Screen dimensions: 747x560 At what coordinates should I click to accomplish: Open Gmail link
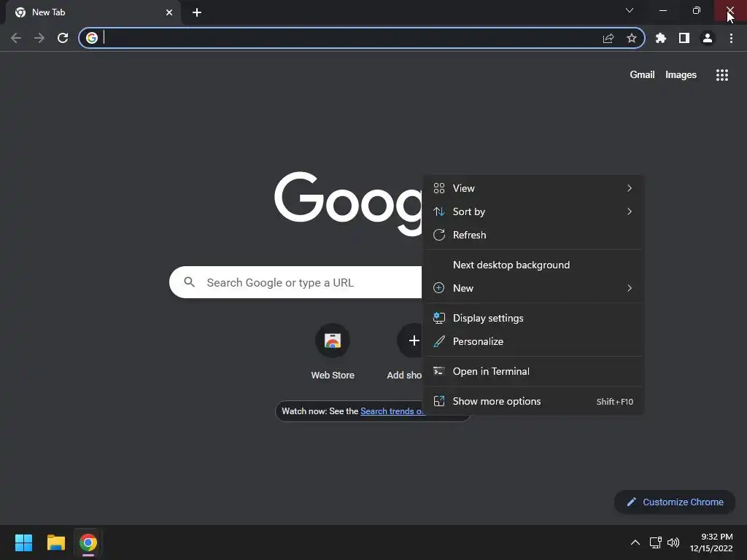click(642, 75)
